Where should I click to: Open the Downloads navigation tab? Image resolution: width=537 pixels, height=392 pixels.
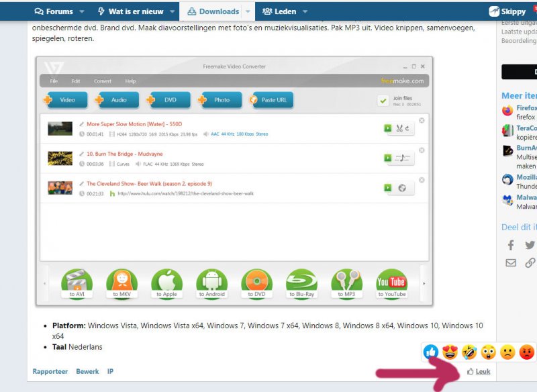click(213, 11)
